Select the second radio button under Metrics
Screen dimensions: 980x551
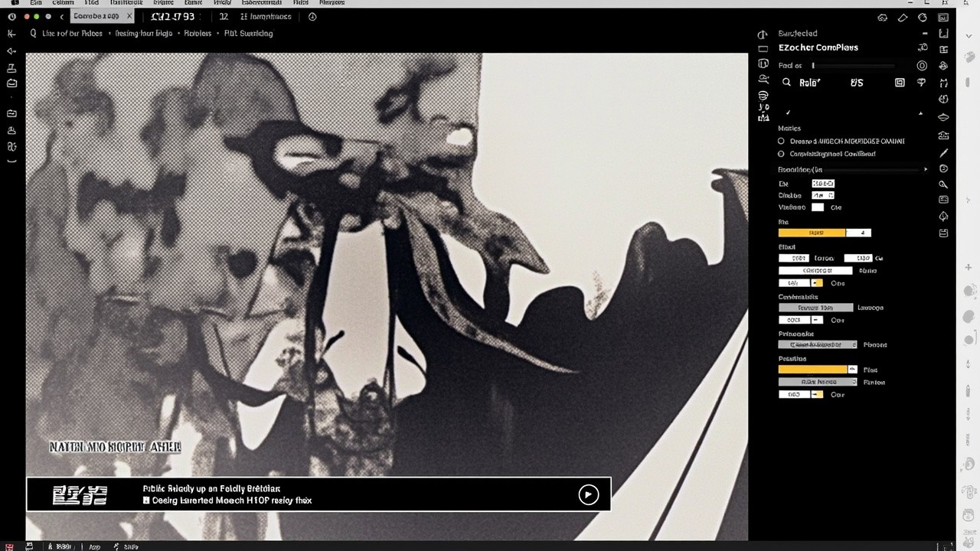click(x=782, y=154)
